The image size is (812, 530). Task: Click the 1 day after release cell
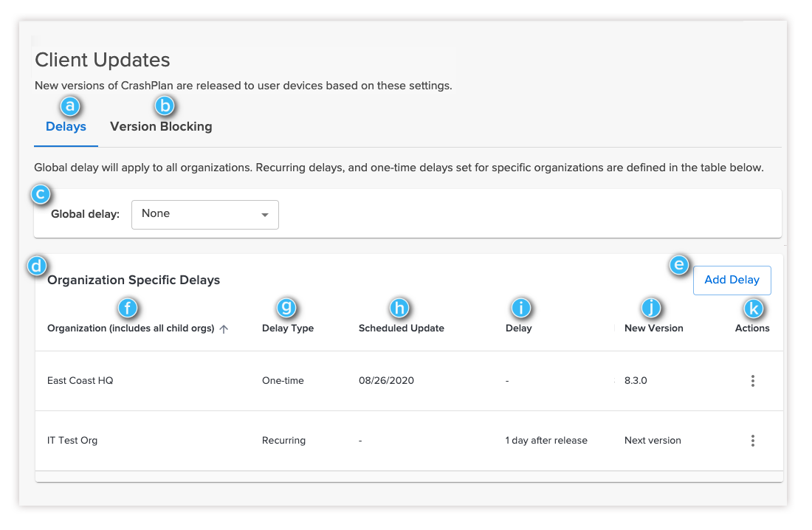pyautogui.click(x=546, y=441)
